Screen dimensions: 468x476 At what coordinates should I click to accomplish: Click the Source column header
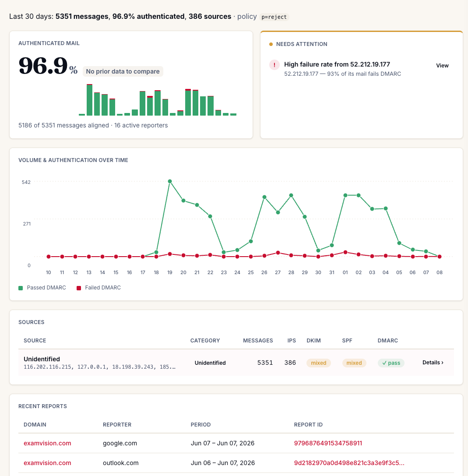35,341
